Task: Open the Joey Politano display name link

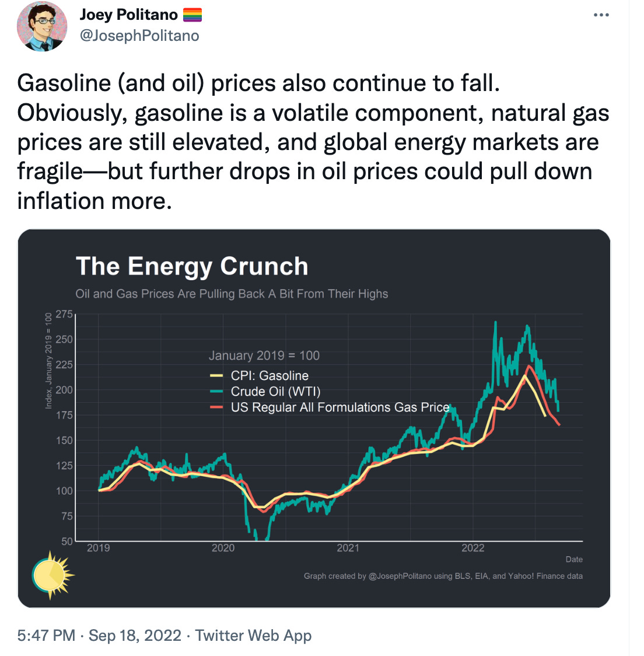Action: point(129,15)
